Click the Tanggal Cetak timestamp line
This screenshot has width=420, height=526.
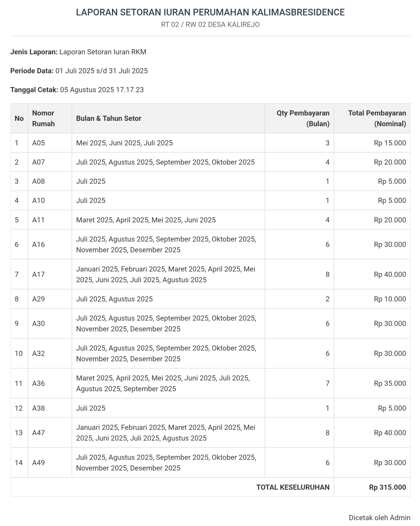(x=77, y=90)
